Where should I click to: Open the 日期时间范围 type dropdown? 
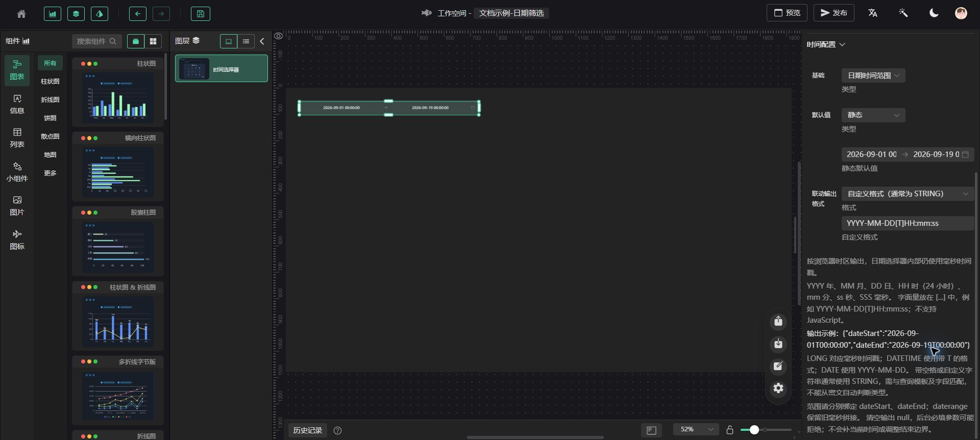point(873,75)
